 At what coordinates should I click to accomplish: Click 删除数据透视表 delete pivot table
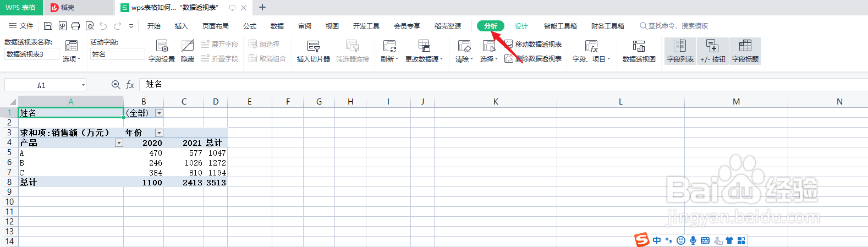click(533, 58)
